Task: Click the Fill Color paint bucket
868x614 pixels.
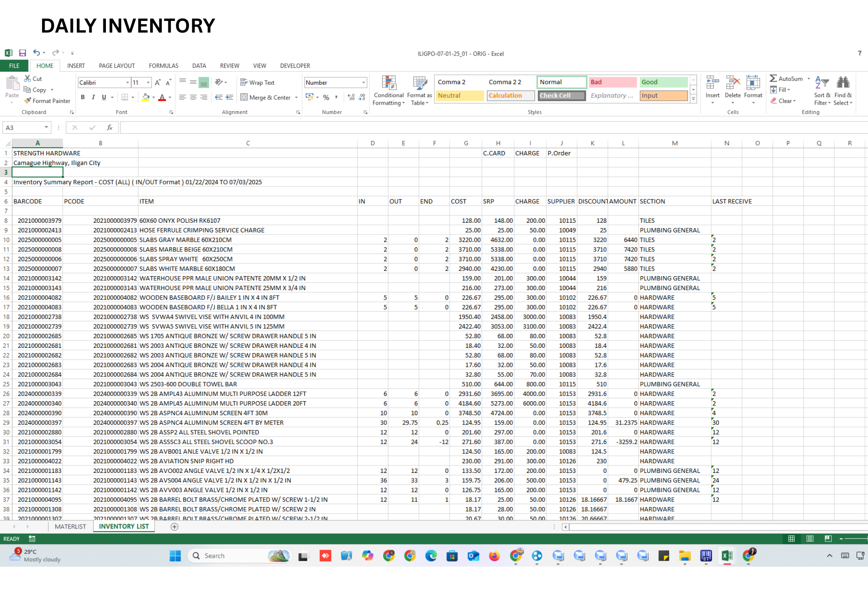Action: click(x=146, y=97)
